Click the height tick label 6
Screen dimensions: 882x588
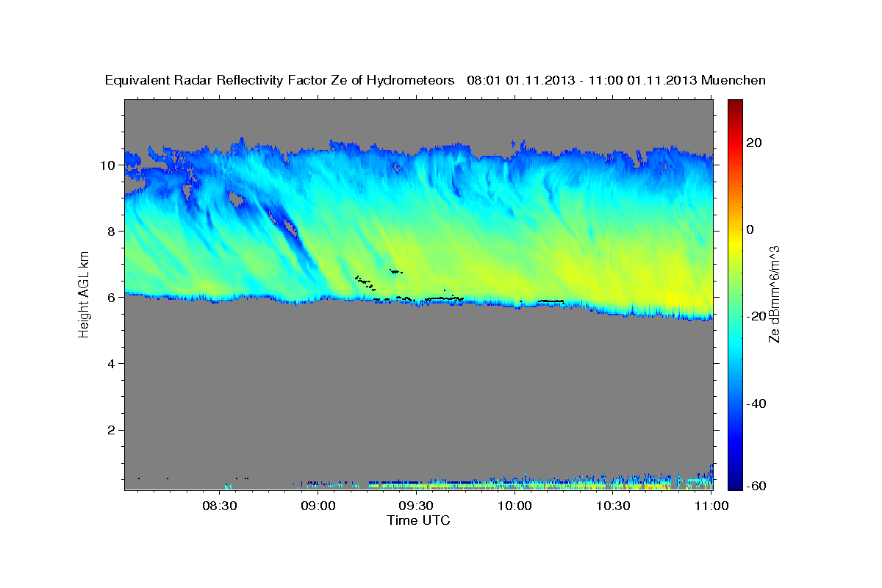click(x=112, y=298)
